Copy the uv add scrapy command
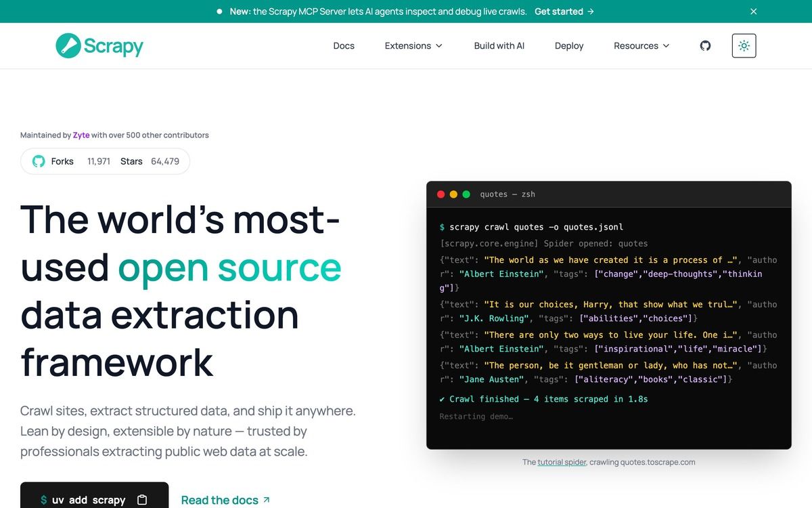This screenshot has width=812, height=508. 142,500
